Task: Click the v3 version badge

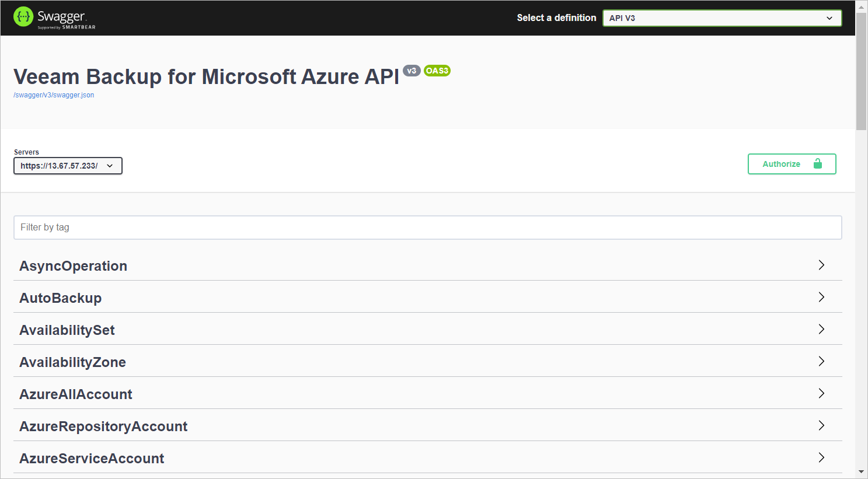Action: (412, 71)
